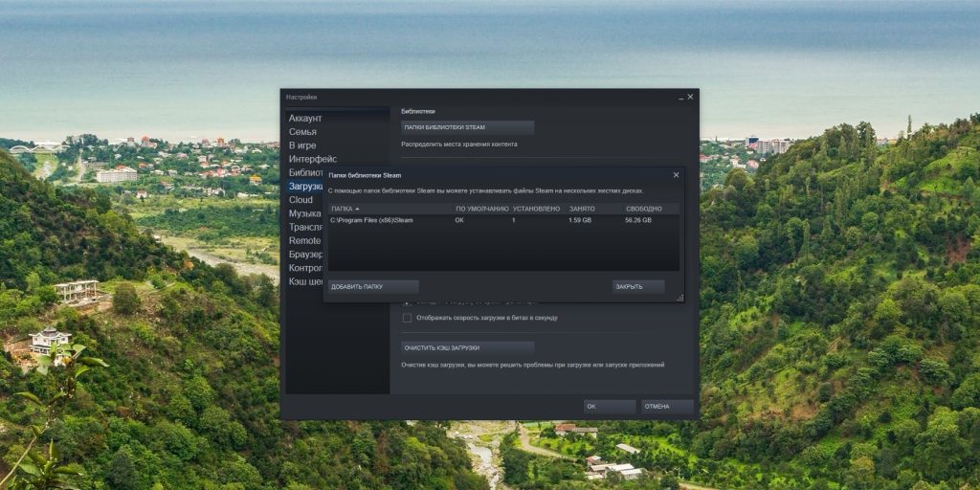The height and width of the screenshot is (490, 980).
Task: Click ПАПКИ БИБЛИОТЕКИ STEAM button
Action: click(x=467, y=126)
